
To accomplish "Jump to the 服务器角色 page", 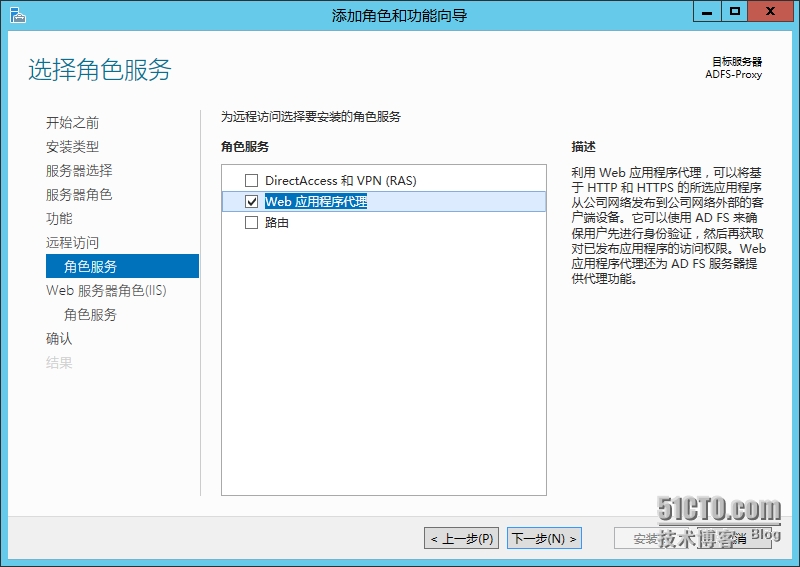I will [x=79, y=195].
